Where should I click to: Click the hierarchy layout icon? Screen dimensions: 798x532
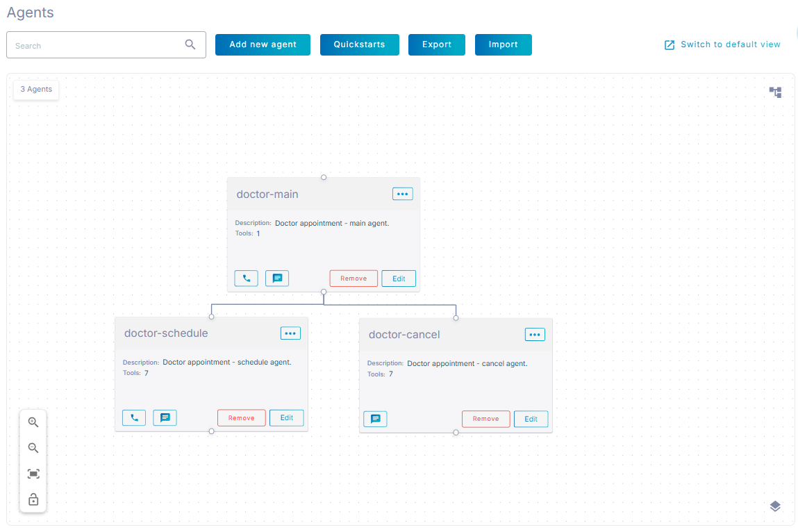(x=775, y=92)
